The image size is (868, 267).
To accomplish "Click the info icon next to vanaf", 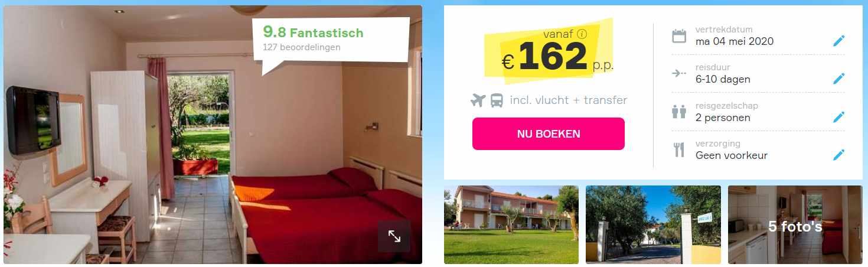I will [582, 34].
